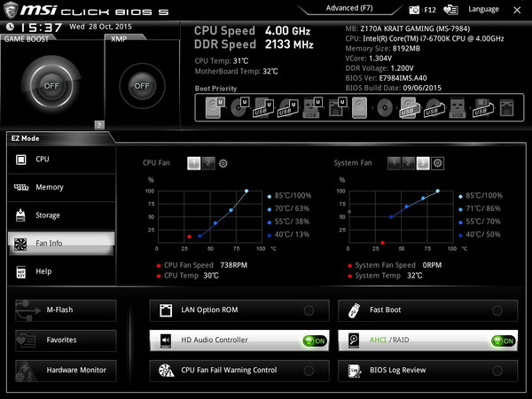
Task: Open Favorites panel button
Action: 66,340
